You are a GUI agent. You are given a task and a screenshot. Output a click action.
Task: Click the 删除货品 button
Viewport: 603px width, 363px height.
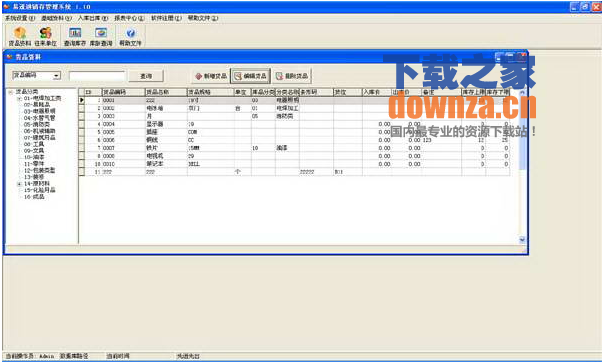coord(292,76)
